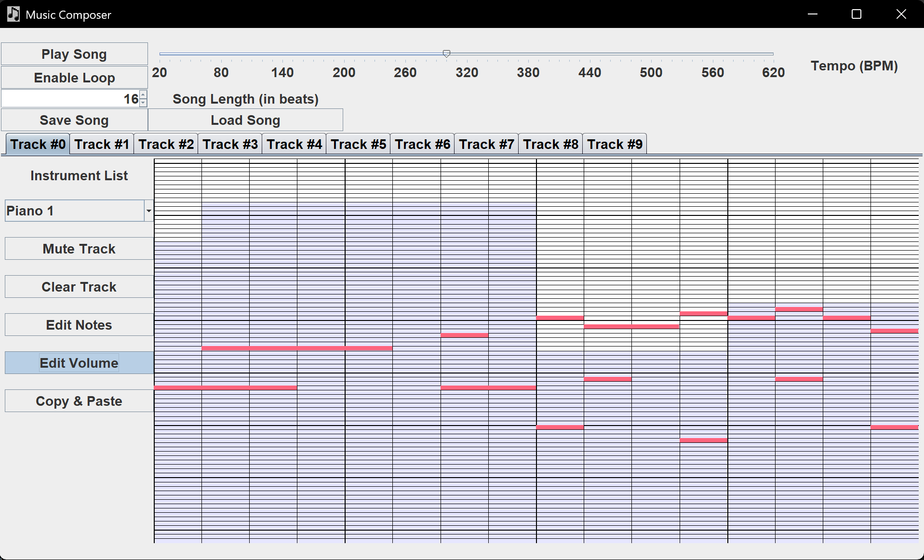
Task: Open a file with Load Song
Action: [x=245, y=120]
